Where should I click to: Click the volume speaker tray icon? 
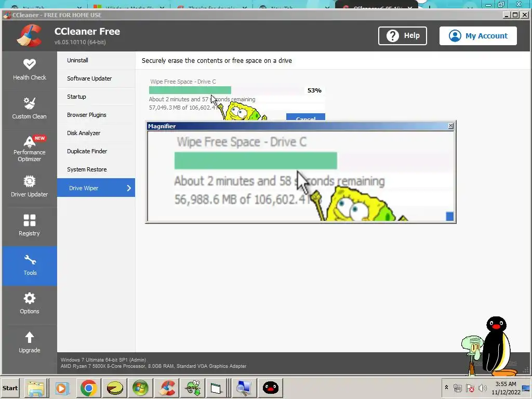pyautogui.click(x=482, y=388)
